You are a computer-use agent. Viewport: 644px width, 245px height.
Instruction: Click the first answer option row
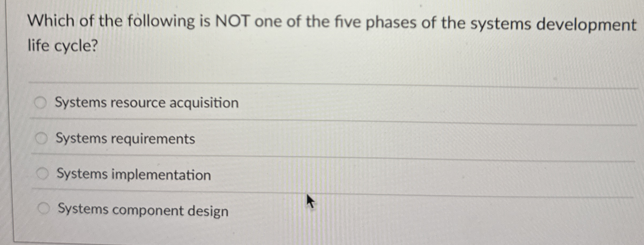coord(321,103)
